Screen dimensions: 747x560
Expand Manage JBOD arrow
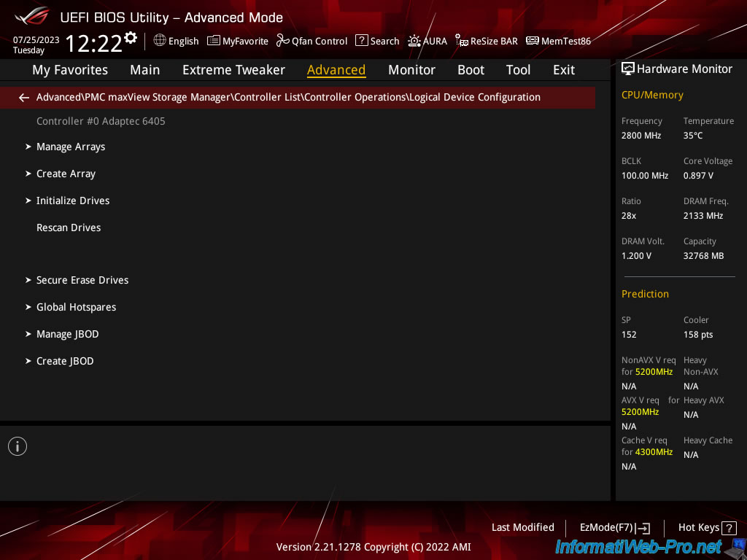tap(28, 334)
